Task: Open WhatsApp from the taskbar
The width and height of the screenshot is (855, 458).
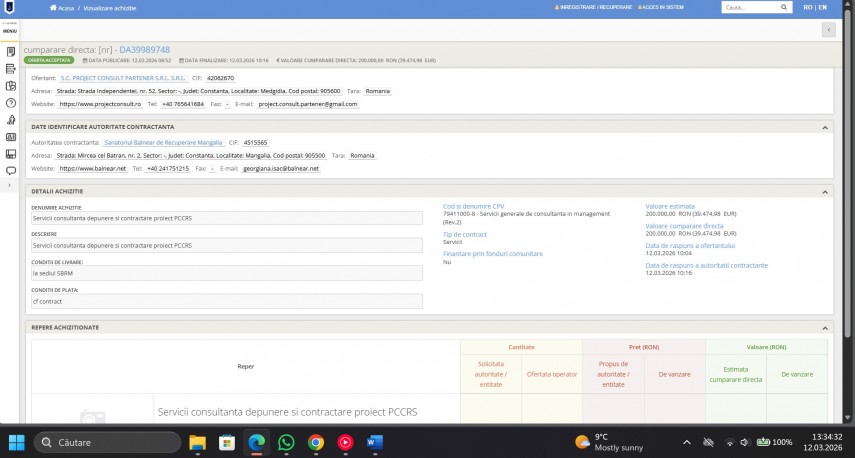Action: (x=286, y=442)
